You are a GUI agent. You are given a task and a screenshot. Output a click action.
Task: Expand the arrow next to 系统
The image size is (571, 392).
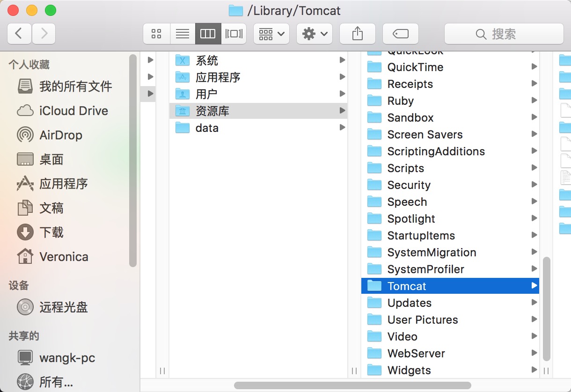pos(342,60)
